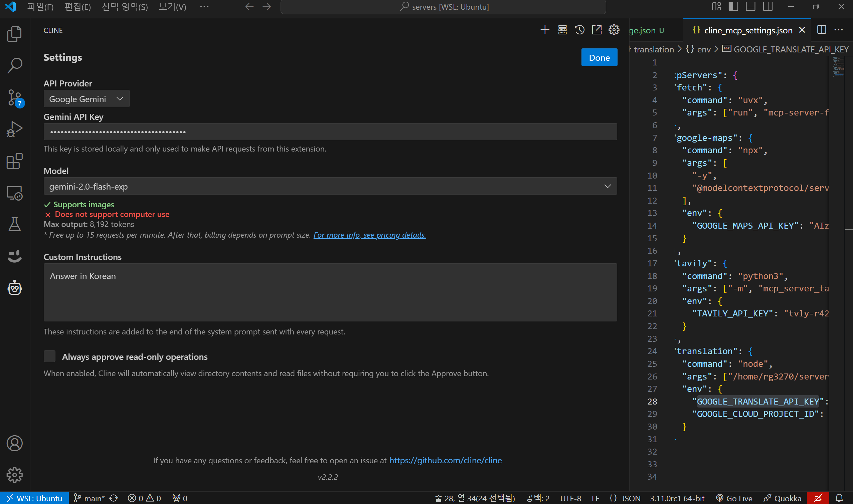
Task: Select the Cline robot icon in activity bar
Action: (15, 288)
